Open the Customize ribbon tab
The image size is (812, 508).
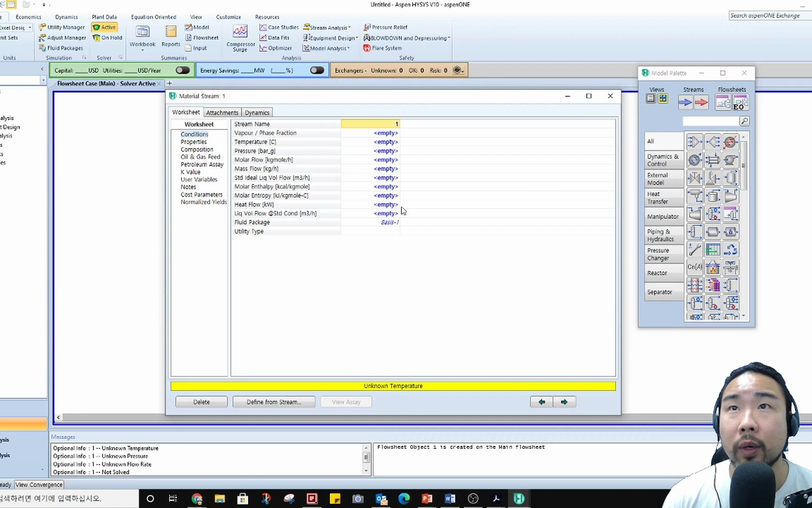(x=228, y=17)
